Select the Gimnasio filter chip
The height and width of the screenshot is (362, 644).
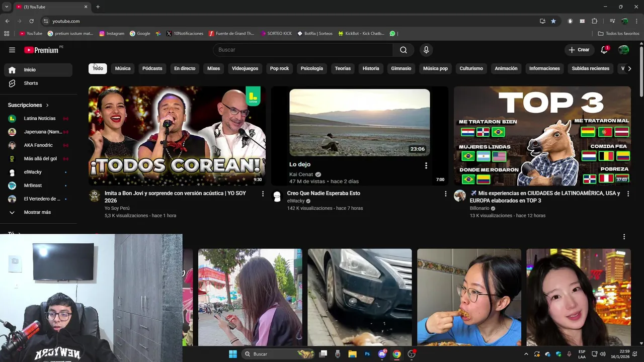[401, 68]
